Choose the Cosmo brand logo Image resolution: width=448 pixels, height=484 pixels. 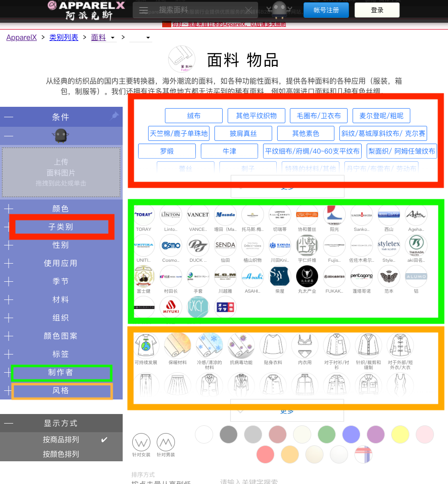pyautogui.click(x=171, y=246)
